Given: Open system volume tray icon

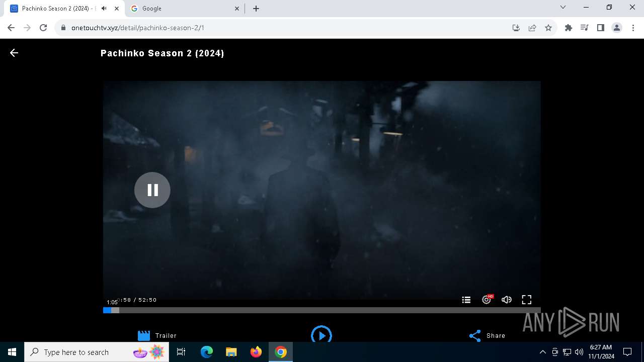Looking at the screenshot, I should [x=579, y=352].
